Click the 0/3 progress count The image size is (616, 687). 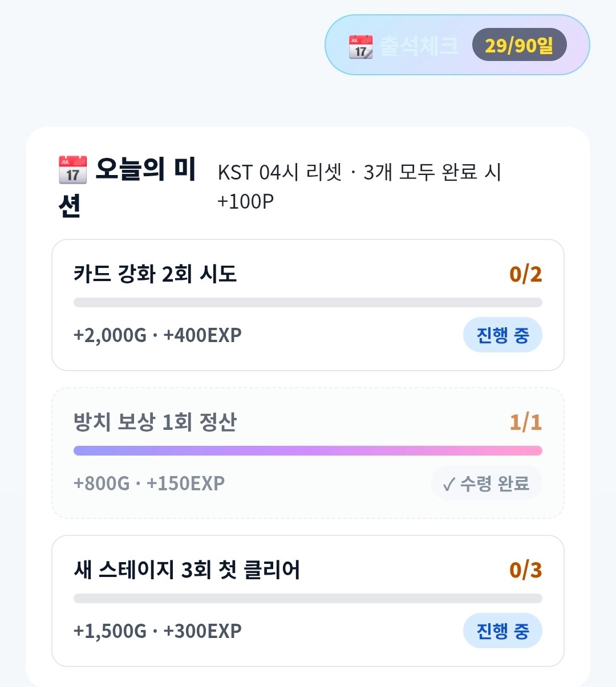pyautogui.click(x=525, y=570)
